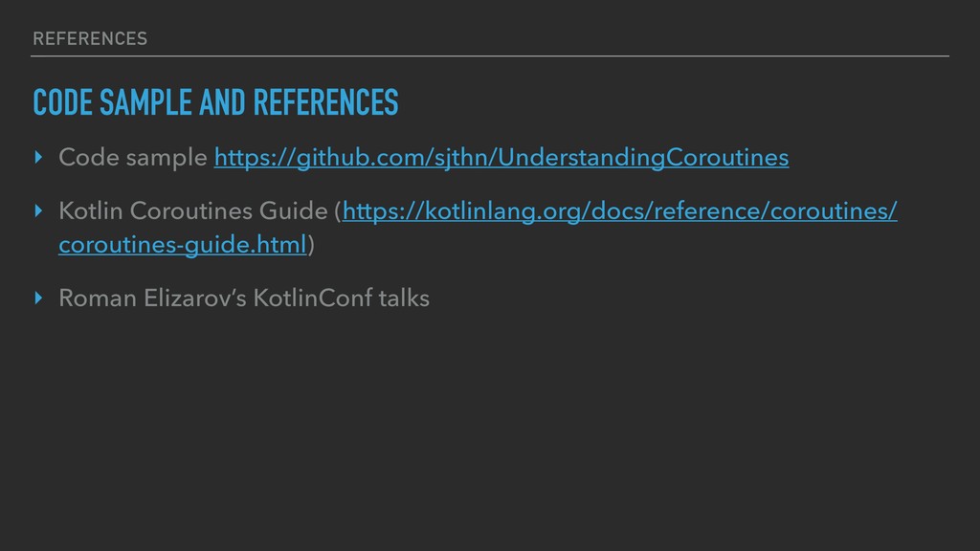Click the coroutines-guide.html link text
This screenshot has width=980, height=551.
pyautogui.click(x=183, y=245)
